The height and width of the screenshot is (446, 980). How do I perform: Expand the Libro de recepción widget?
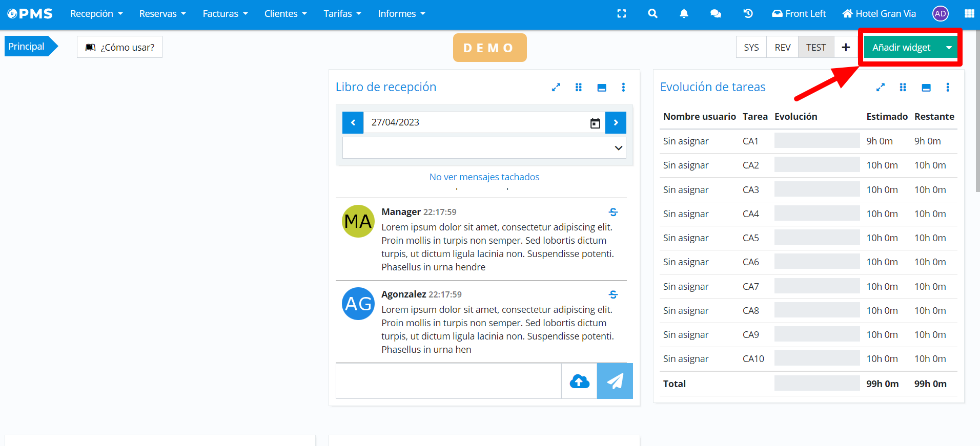click(x=556, y=88)
